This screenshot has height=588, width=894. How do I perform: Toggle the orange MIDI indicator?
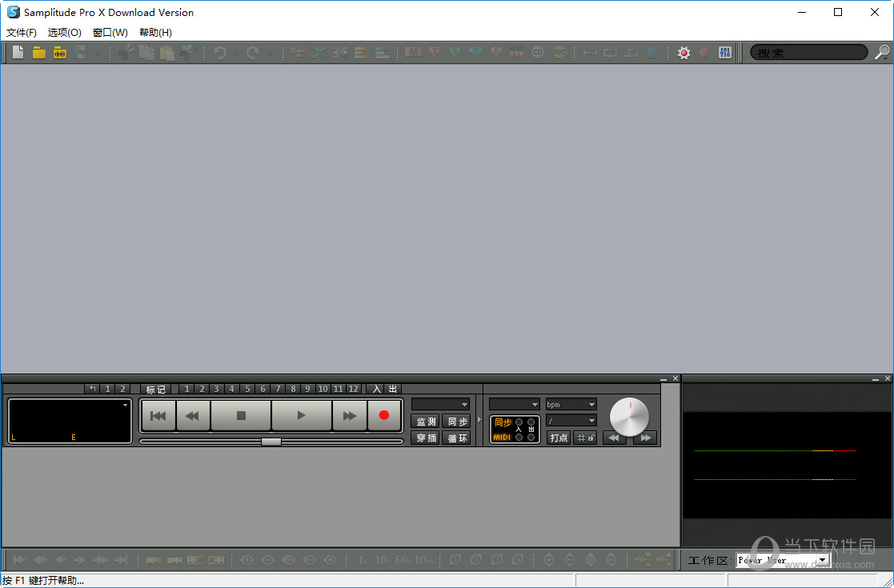pos(502,437)
